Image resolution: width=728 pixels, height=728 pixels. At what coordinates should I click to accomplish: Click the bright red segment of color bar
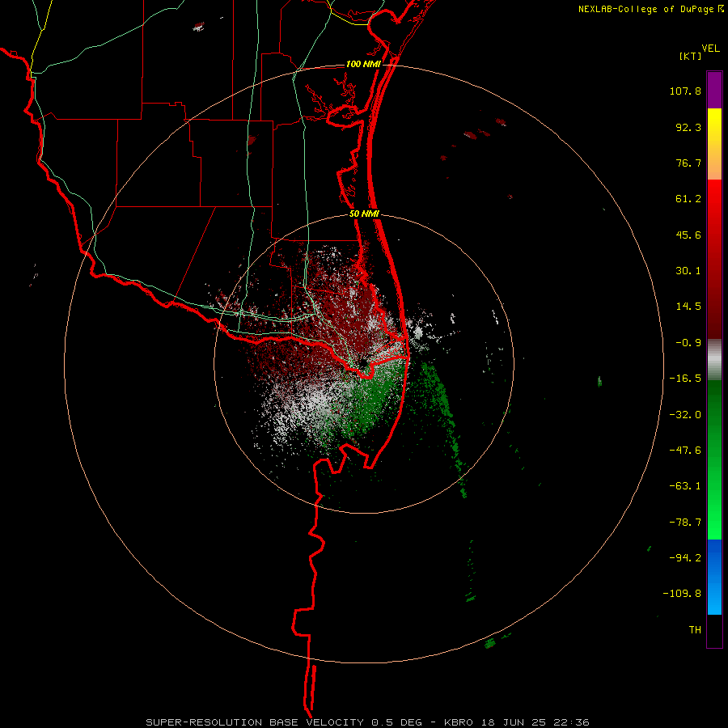coord(714,259)
